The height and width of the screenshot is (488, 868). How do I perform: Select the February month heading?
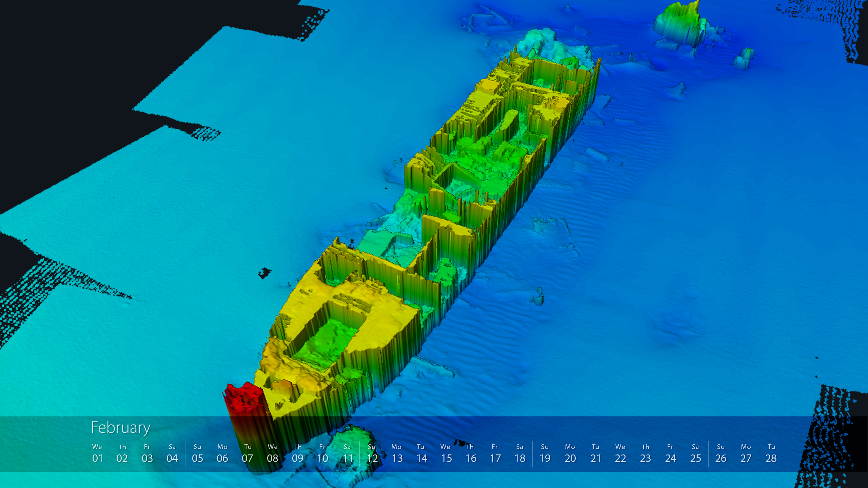tap(121, 428)
